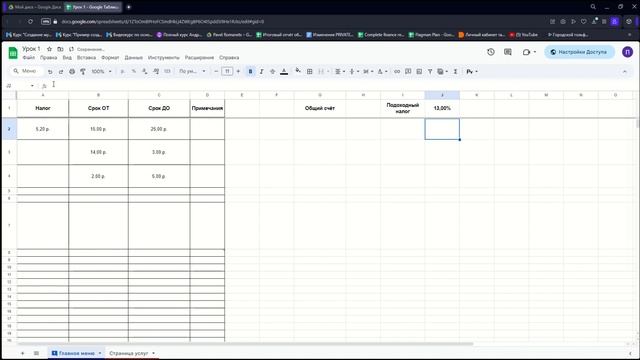Open the Файл menu
640x360 pixels.
point(29,58)
